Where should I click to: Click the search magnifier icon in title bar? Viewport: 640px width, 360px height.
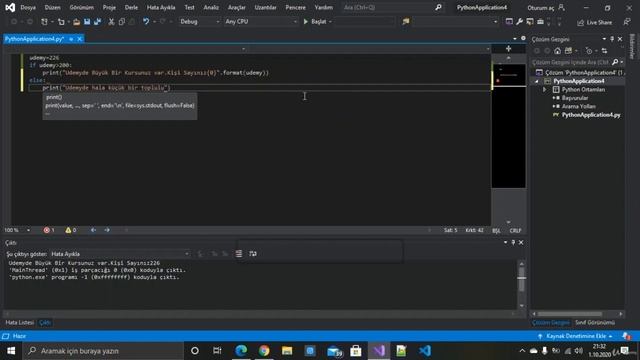(438, 7)
